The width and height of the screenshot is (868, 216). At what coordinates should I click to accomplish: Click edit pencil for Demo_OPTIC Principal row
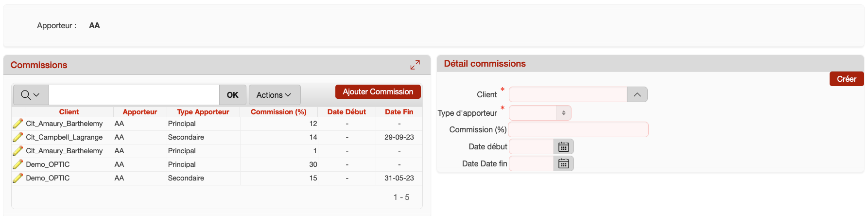coord(18,164)
